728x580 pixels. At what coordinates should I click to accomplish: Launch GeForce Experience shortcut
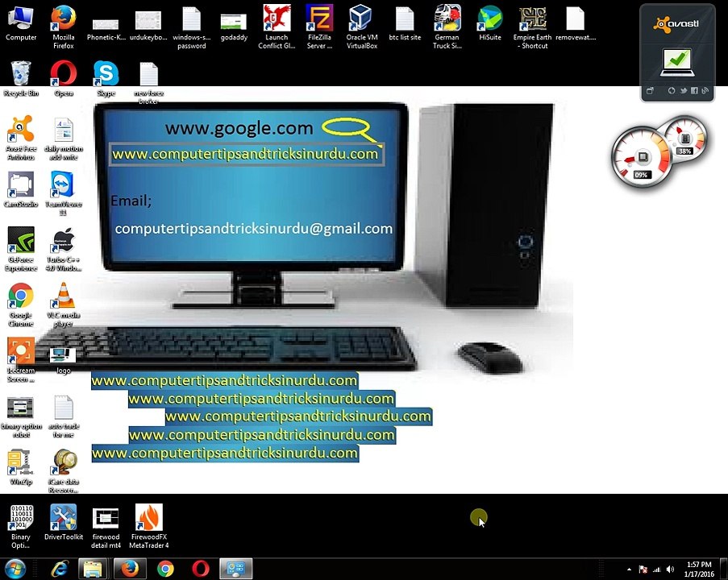point(21,249)
